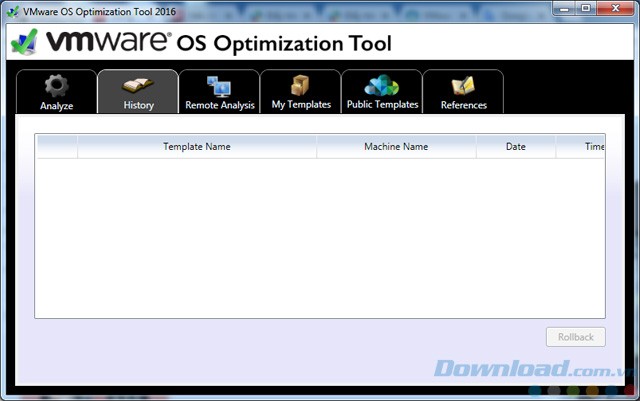Image resolution: width=640 pixels, height=401 pixels.
Task: Click the green checkmark VMware logo in the header
Action: 24,43
